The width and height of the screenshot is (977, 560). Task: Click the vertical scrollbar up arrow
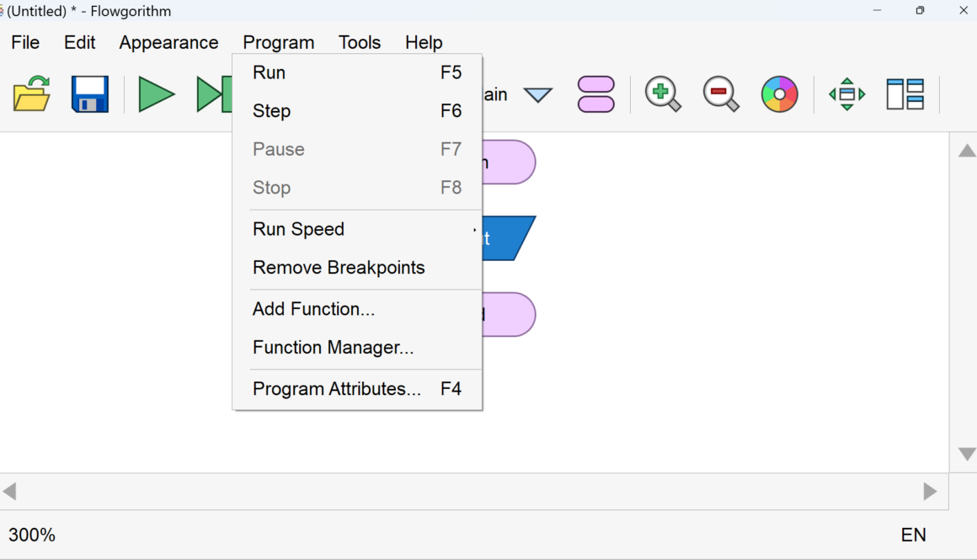click(x=967, y=150)
